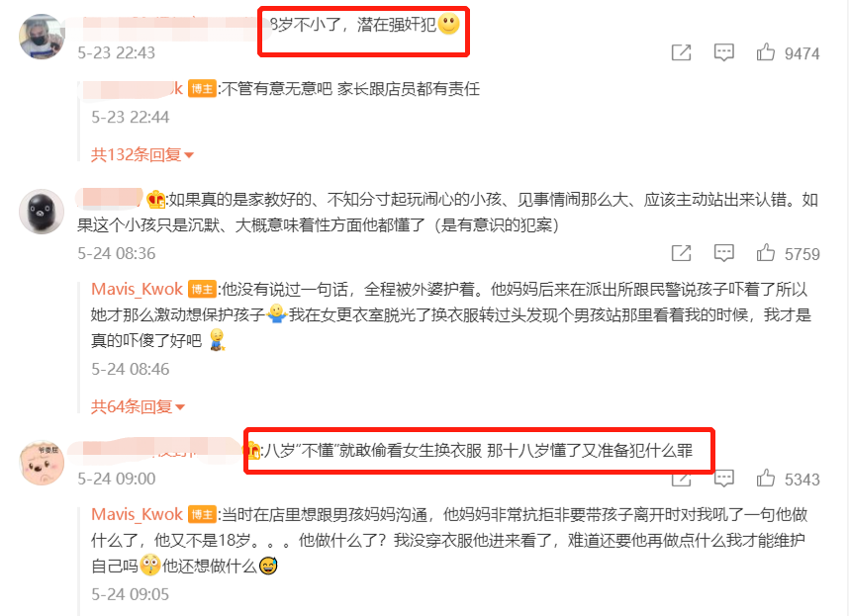Click the 5343 like count
Image resolution: width=849 pixels, height=616 pixels.
802,480
